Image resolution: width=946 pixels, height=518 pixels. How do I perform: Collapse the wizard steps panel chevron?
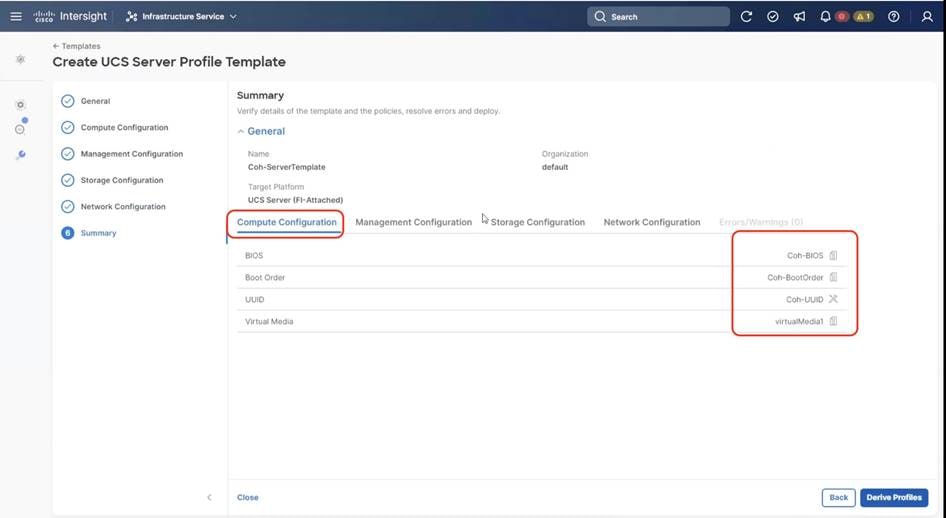(209, 497)
